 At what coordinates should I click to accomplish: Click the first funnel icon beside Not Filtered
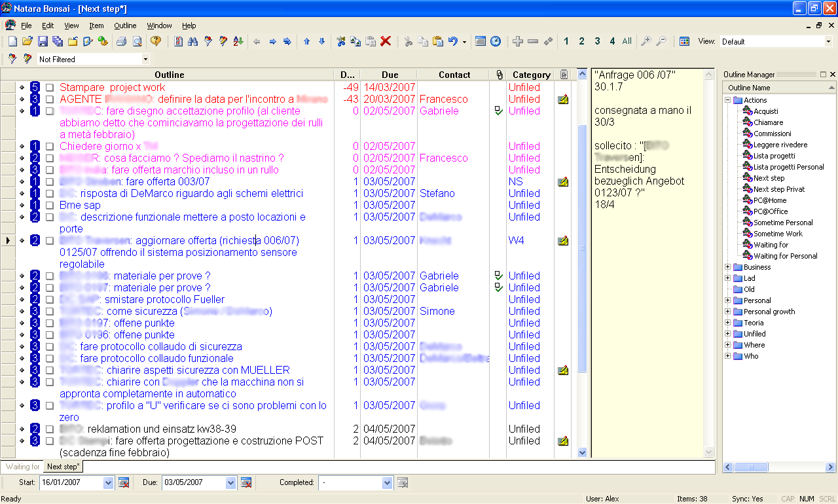click(x=12, y=59)
